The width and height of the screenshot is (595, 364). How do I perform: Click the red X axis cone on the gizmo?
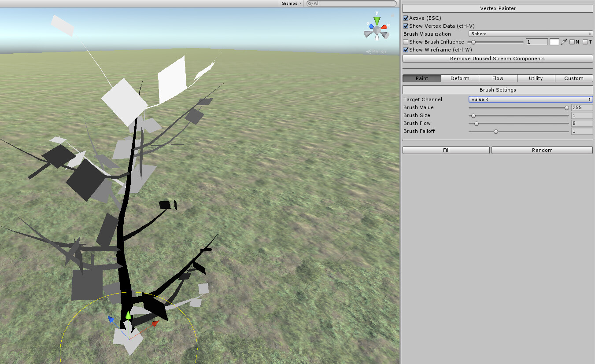coord(384,27)
